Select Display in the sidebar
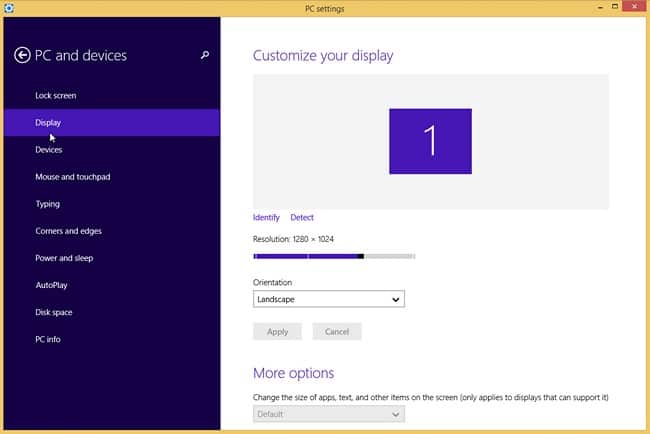The width and height of the screenshot is (650, 434). tap(48, 123)
